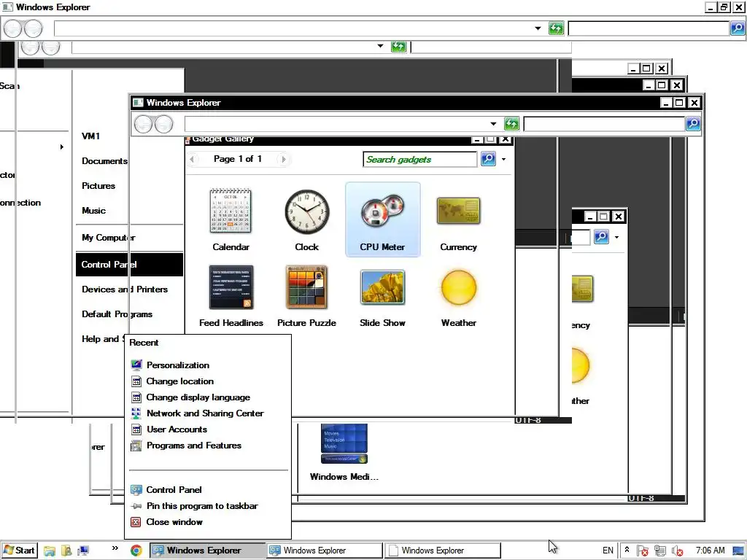Open Windows Media Center thumbnail icon
Viewport: 747px width, 560px height.
click(x=344, y=444)
